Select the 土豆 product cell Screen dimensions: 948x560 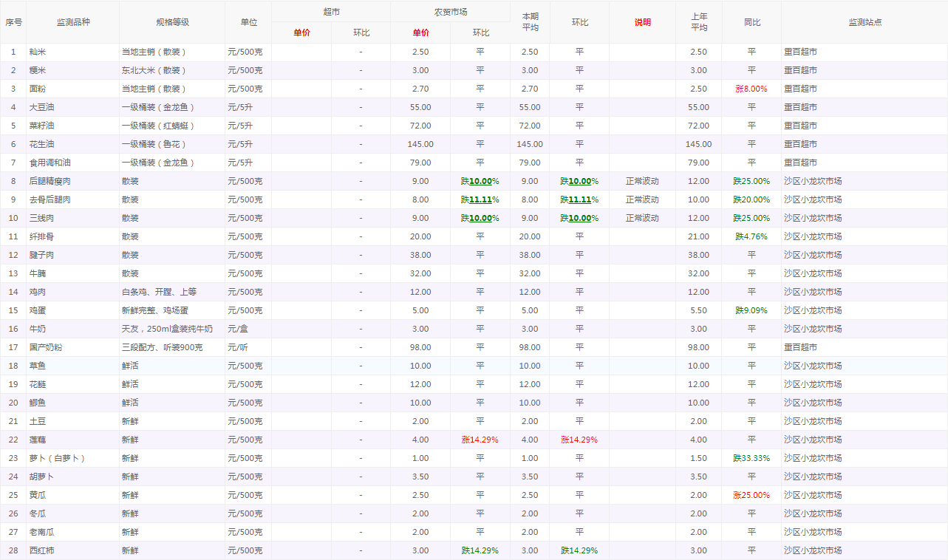(72, 421)
